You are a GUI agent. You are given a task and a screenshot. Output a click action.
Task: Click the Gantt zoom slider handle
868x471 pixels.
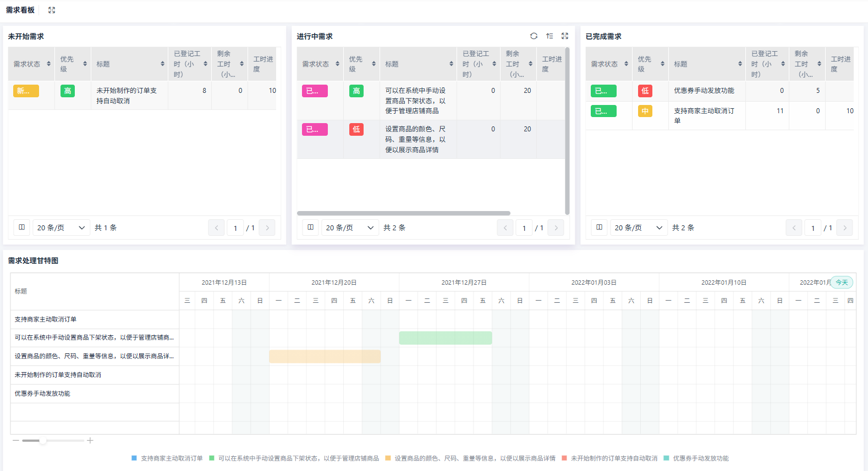tap(43, 440)
